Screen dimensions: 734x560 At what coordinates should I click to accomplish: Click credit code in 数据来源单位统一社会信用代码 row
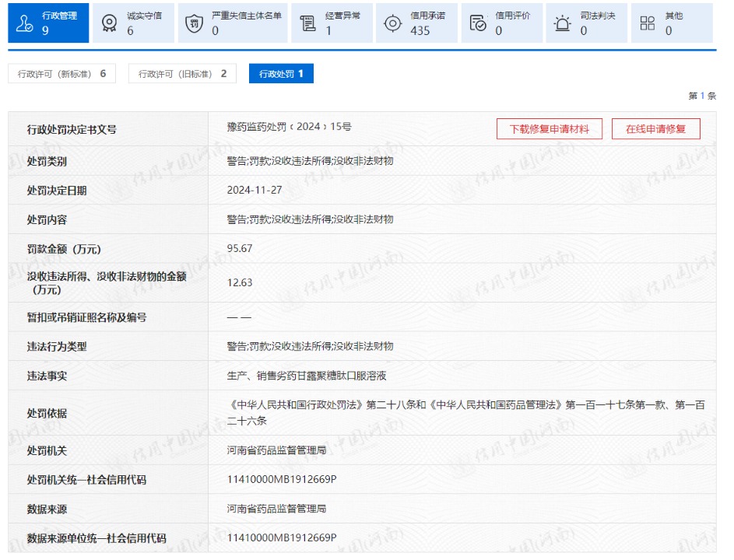(282, 538)
